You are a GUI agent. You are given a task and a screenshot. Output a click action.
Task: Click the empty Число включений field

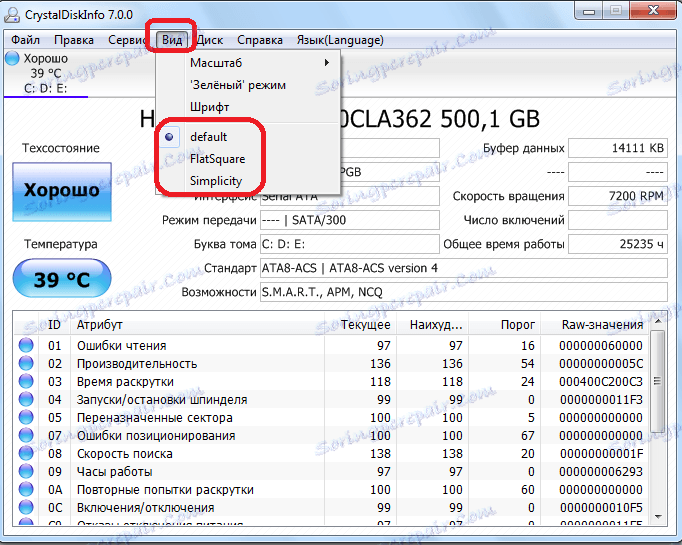618,220
